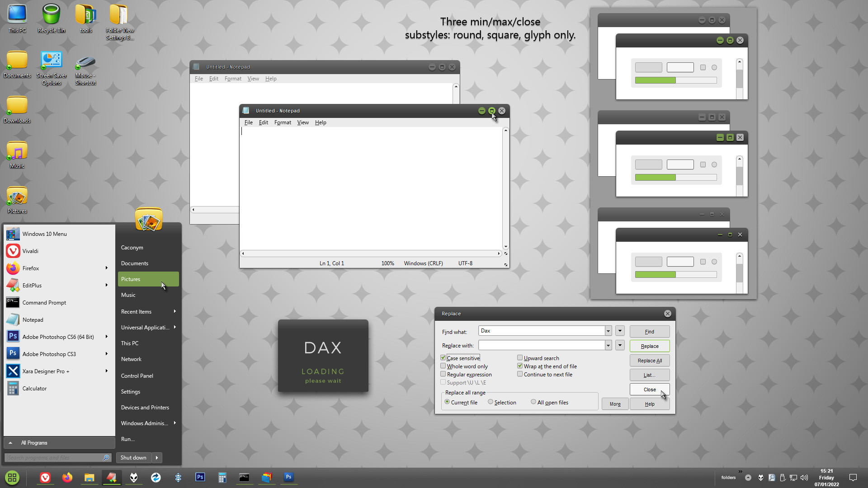868x488 pixels.
Task: Select Control Panel in the start menu
Action: (137, 376)
